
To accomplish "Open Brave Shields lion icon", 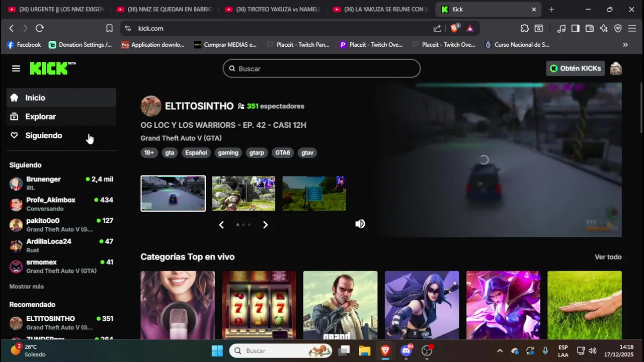I will click(x=454, y=29).
